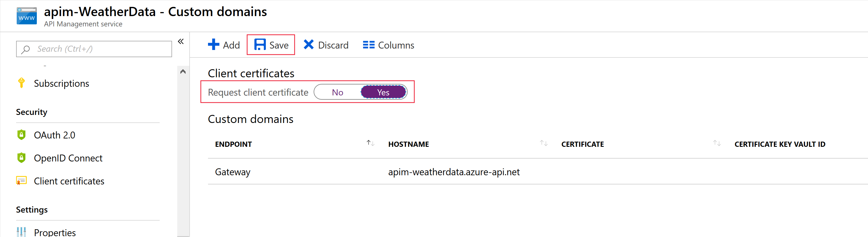Click the OAuth 2.0 shield icon
Screen dimensions: 868x237
22,135
